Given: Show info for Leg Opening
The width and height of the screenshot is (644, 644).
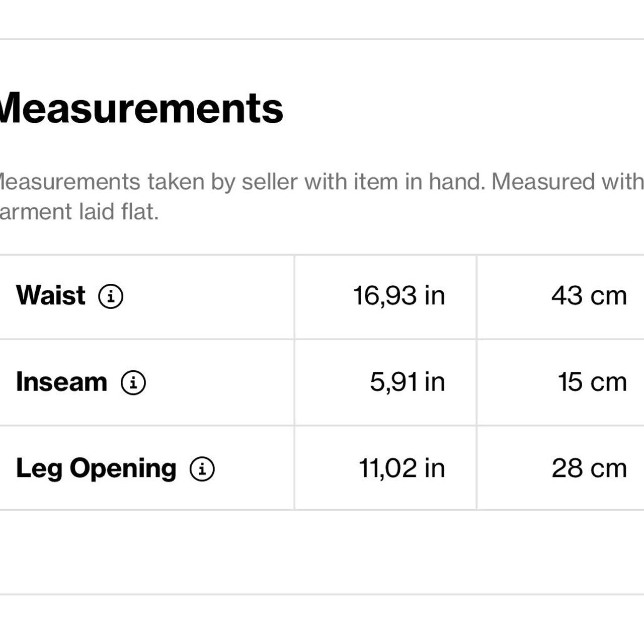Looking at the screenshot, I should tap(202, 469).
